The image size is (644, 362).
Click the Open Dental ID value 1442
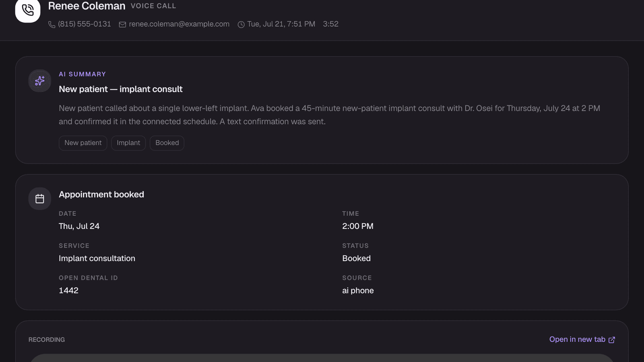pos(68,290)
